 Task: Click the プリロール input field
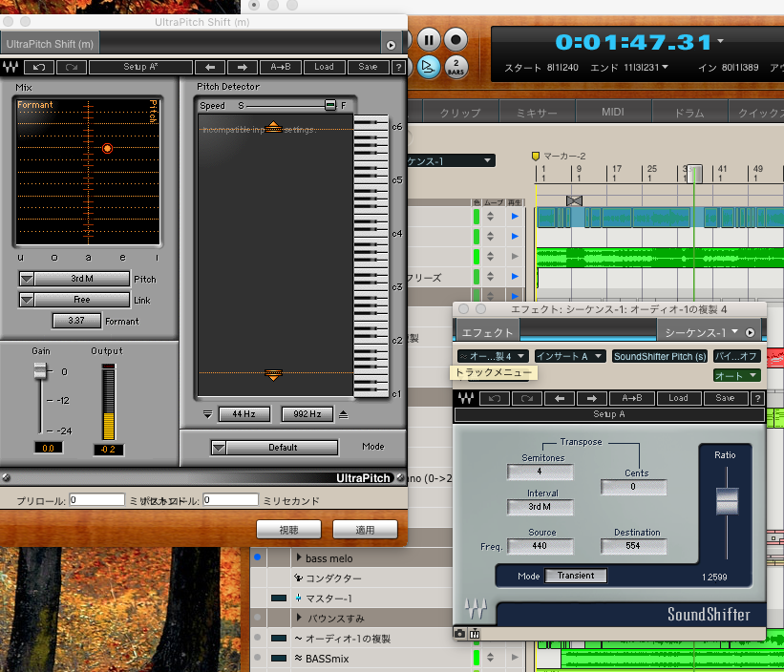coord(97,499)
